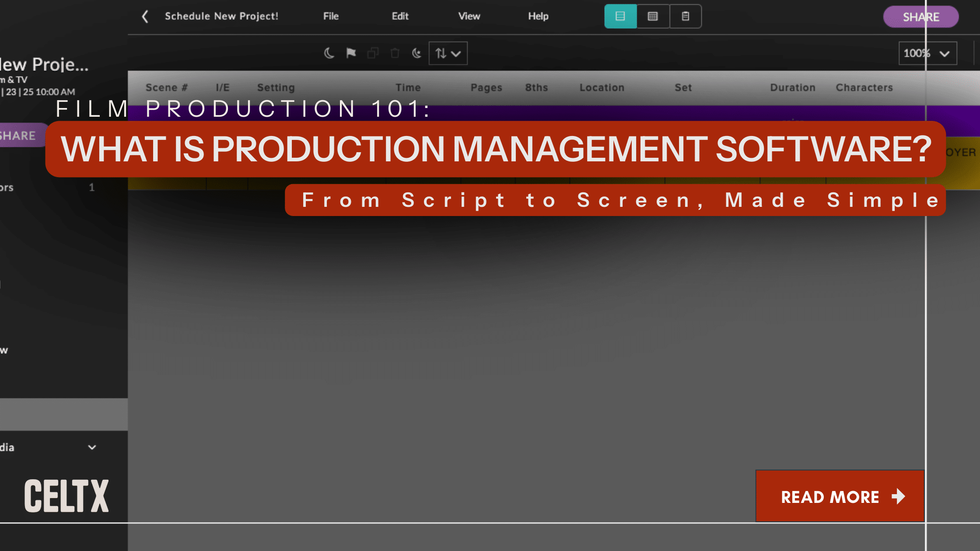Click the flag banner icon

coord(351,53)
